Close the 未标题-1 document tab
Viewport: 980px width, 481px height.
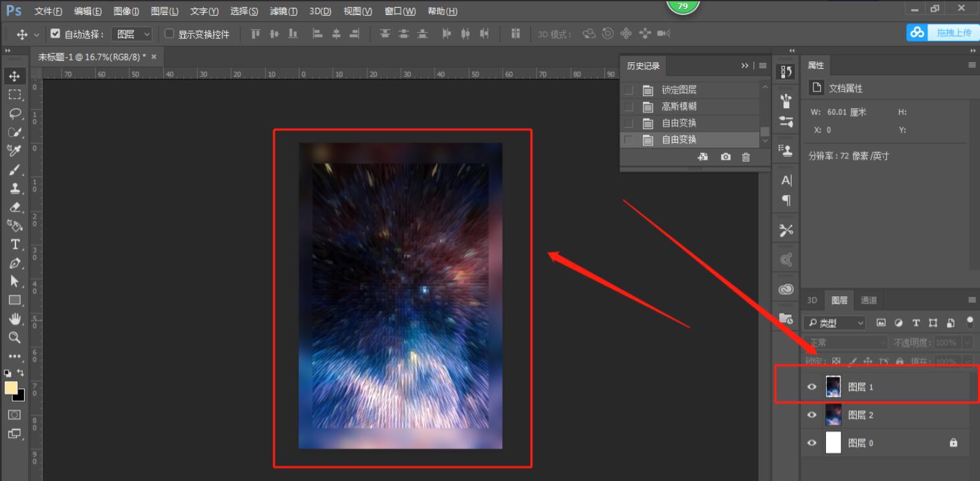pos(154,57)
